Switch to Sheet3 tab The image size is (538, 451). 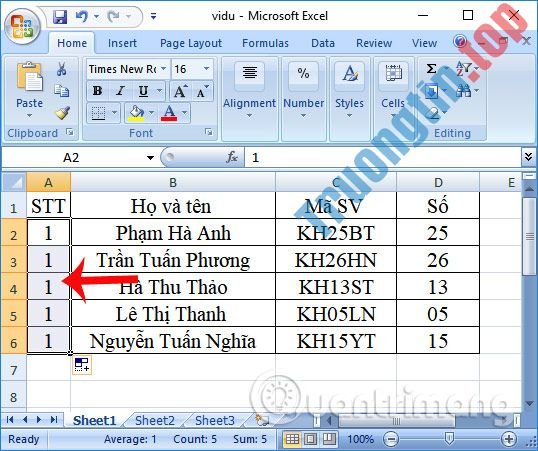[214, 420]
